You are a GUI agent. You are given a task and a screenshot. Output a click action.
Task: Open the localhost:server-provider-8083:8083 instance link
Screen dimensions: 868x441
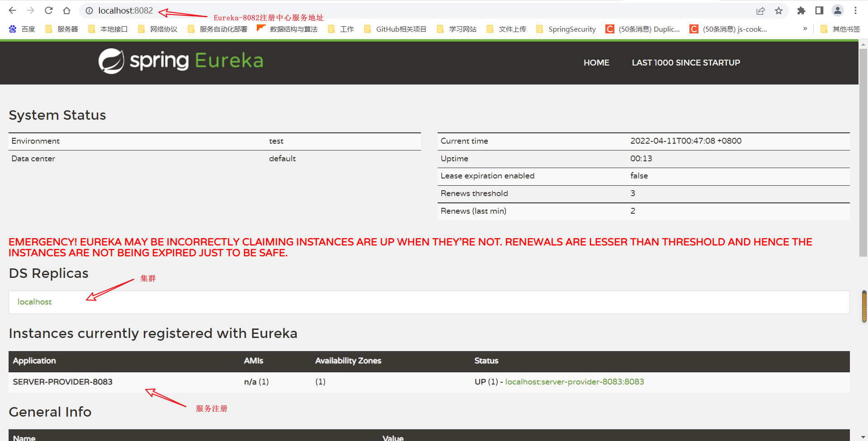coord(575,382)
